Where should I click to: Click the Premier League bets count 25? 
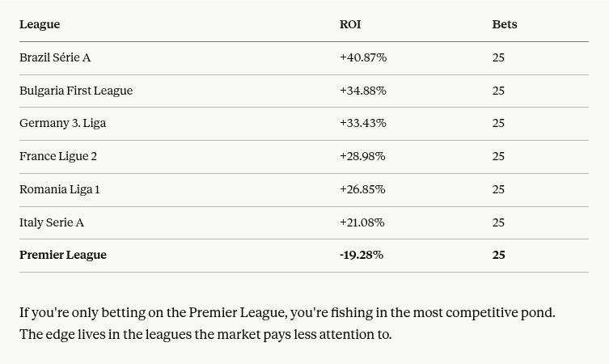point(498,255)
